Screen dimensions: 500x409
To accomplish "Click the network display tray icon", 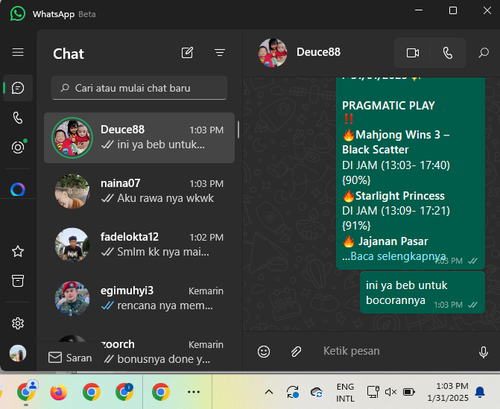I will tap(373, 392).
